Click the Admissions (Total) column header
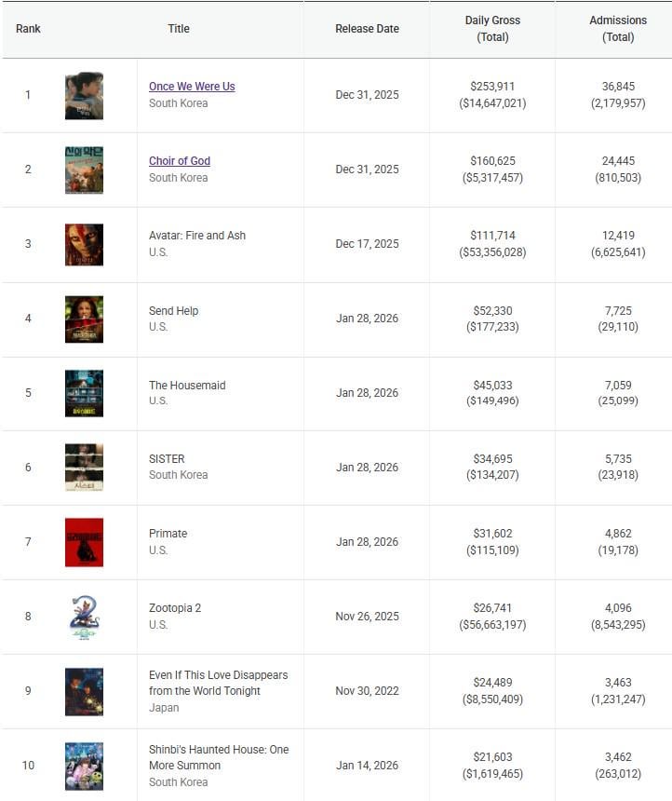Screen dimensions: 672x801 click(x=618, y=29)
